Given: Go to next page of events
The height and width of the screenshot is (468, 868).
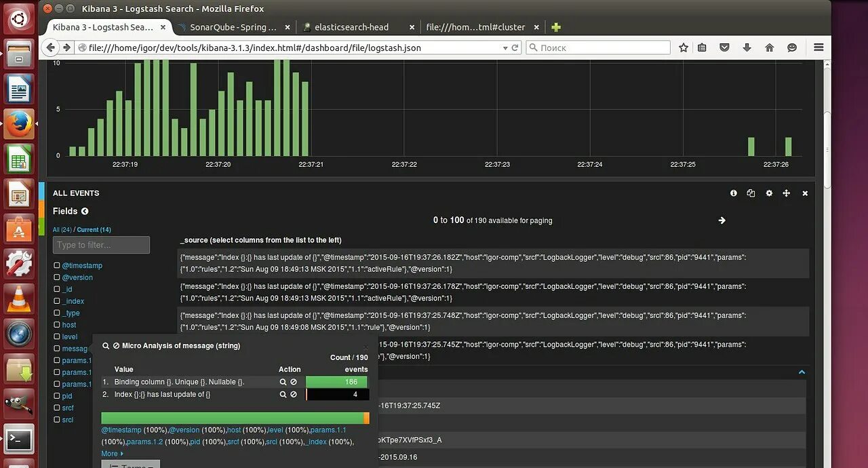Looking at the screenshot, I should tap(722, 220).
